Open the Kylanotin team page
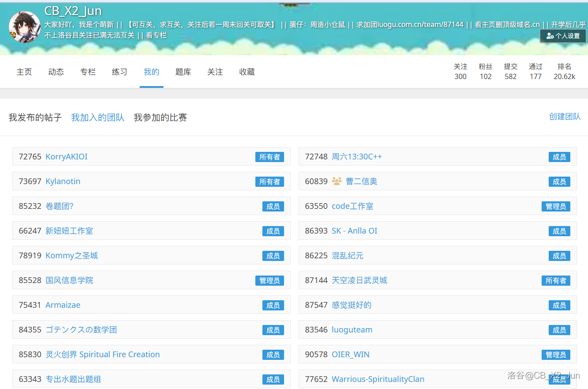The height and width of the screenshot is (389, 588). 63,181
